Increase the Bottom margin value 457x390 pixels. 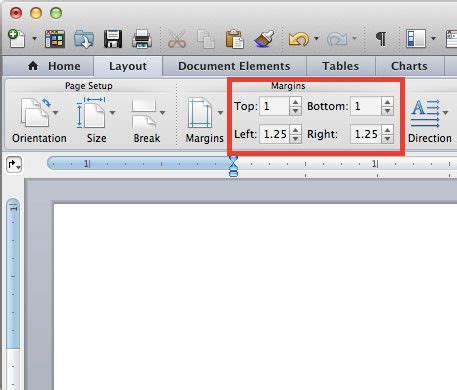tap(387, 102)
